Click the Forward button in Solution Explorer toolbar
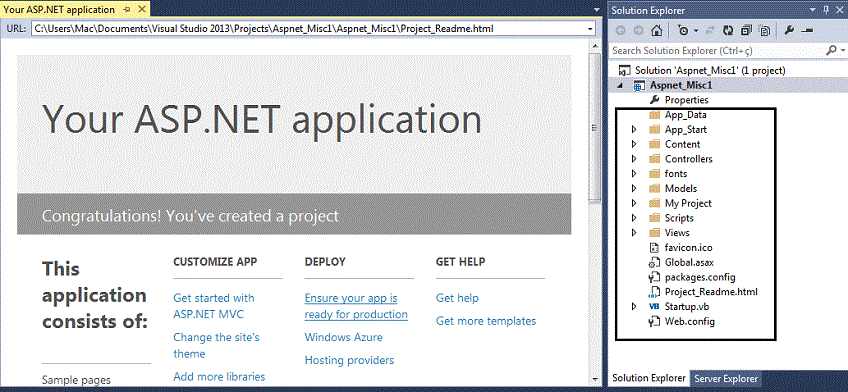This screenshot has height=392, width=848. [x=639, y=31]
